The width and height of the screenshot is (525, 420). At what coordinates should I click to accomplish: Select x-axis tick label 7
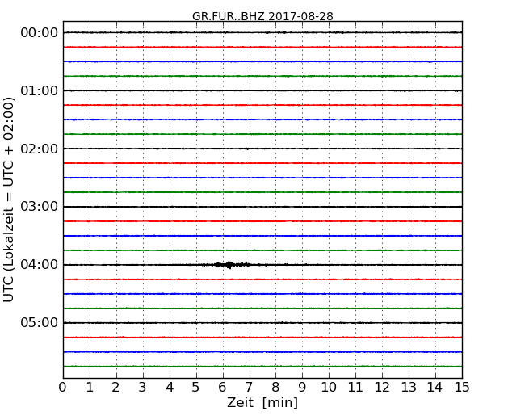(249, 388)
